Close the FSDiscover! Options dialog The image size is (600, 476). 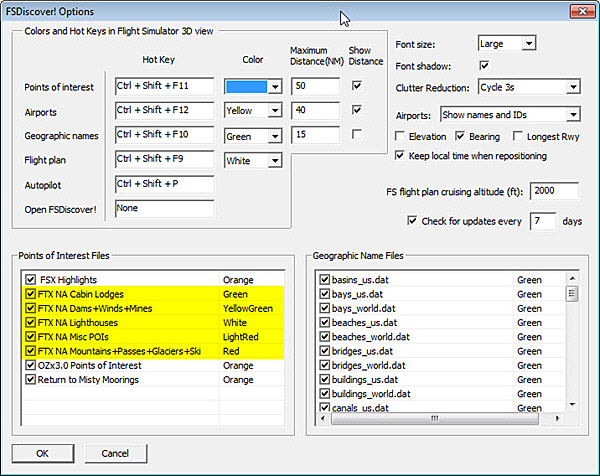pos(577,12)
